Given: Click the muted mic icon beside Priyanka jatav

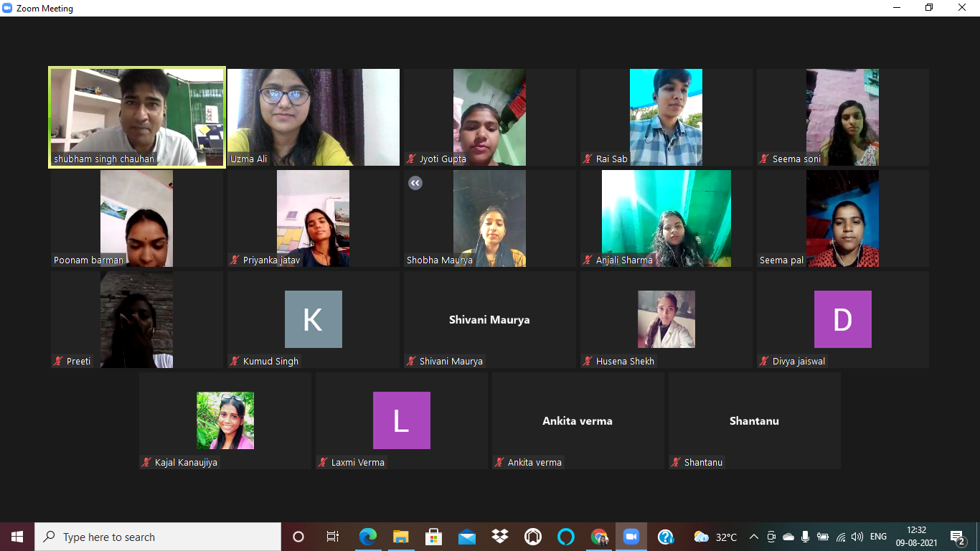Looking at the screenshot, I should pos(235,260).
